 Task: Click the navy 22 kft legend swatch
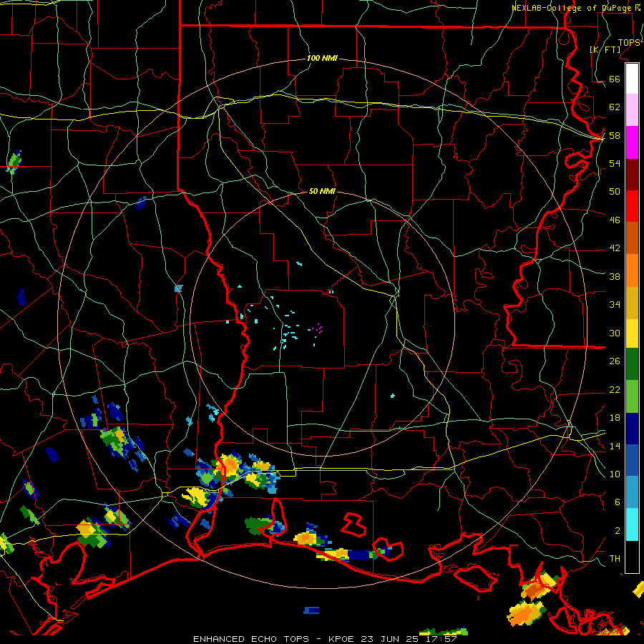pyautogui.click(x=632, y=429)
